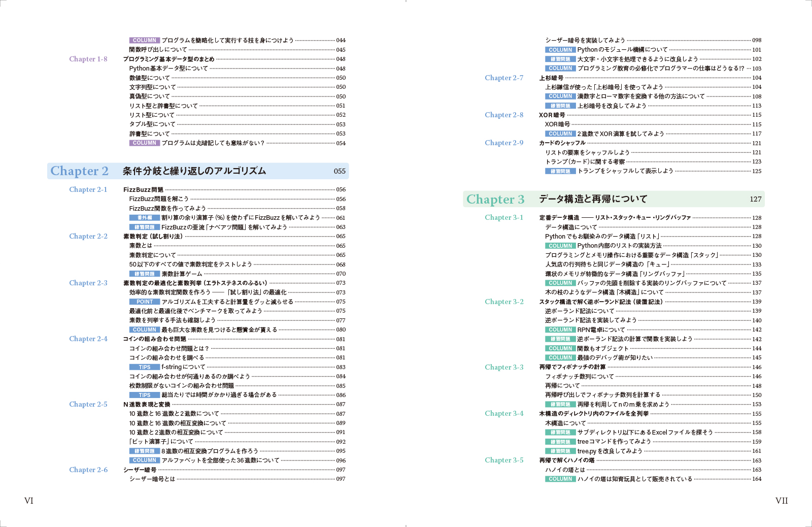The image size is (812, 527).
Task: Click the 練習問題 badge next to 素数計算ゲーム
Action: [x=145, y=274]
